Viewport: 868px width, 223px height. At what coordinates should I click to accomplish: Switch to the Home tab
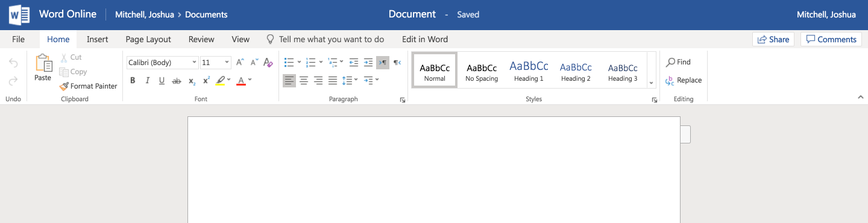tap(58, 39)
